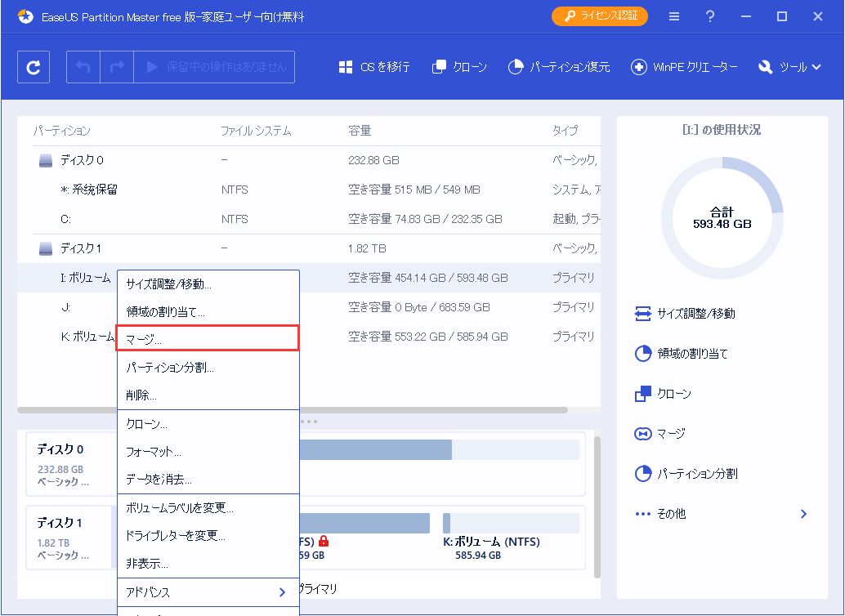Click the red lock icon on the J: partition
This screenshot has width=845, height=616.
[x=324, y=541]
